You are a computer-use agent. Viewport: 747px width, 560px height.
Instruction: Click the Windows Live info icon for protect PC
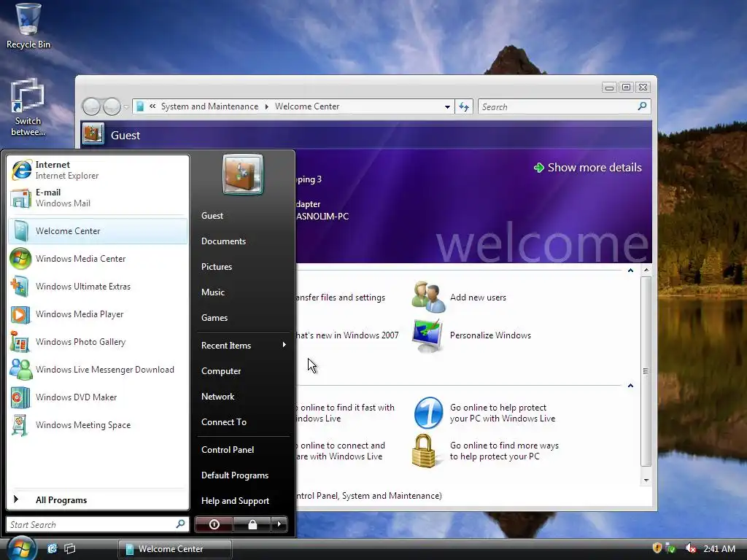pos(428,413)
